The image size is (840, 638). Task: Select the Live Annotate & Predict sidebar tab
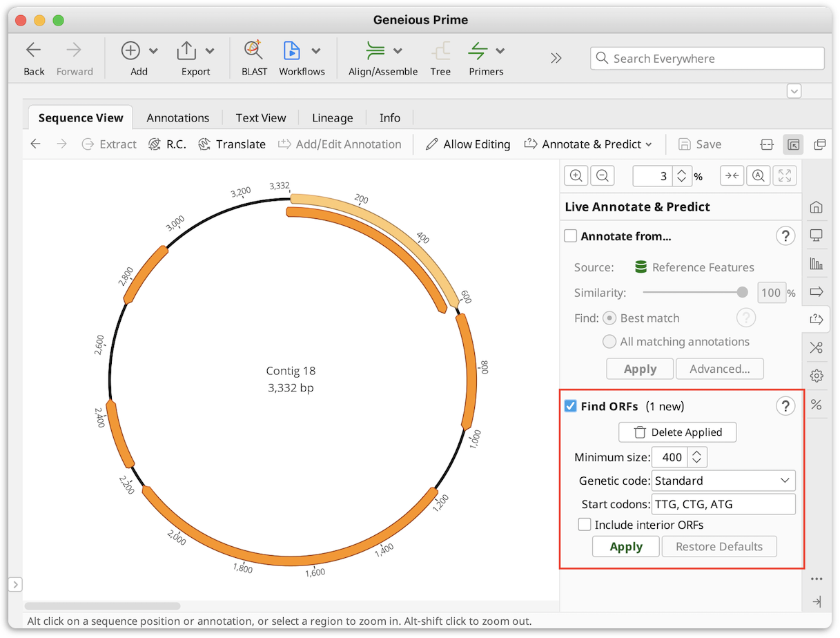pyautogui.click(x=817, y=319)
